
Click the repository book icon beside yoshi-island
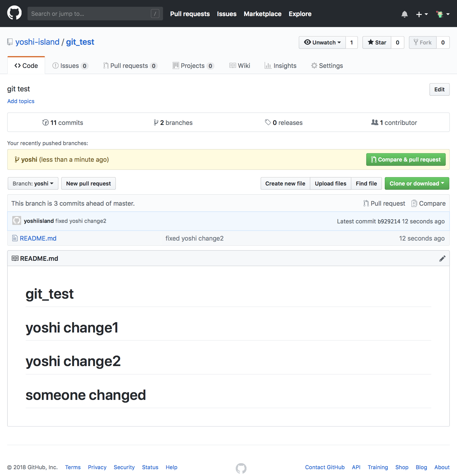point(10,42)
